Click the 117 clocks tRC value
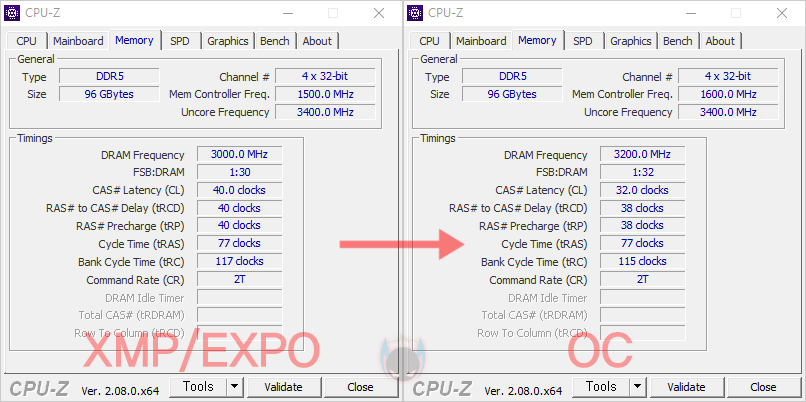 240,261
